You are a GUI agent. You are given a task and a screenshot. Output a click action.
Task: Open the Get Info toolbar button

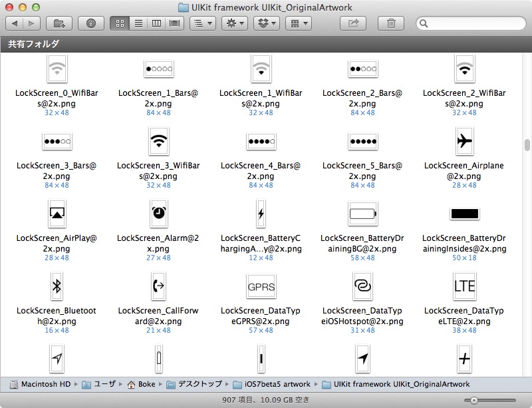[91, 23]
